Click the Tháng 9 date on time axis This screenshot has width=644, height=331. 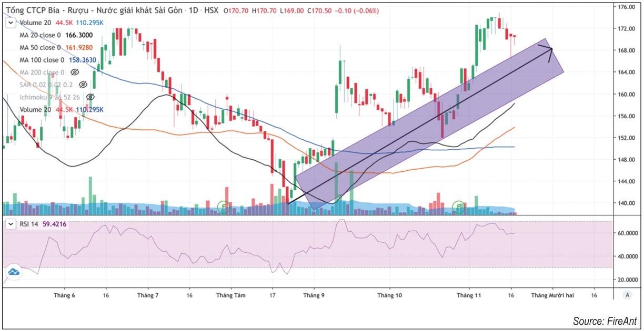point(314,296)
